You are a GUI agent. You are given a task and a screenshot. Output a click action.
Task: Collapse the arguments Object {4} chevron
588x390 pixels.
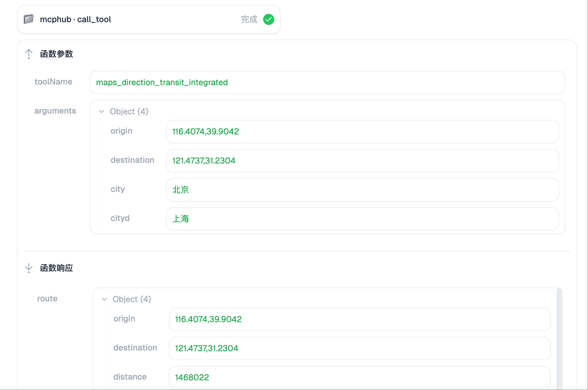(102, 112)
